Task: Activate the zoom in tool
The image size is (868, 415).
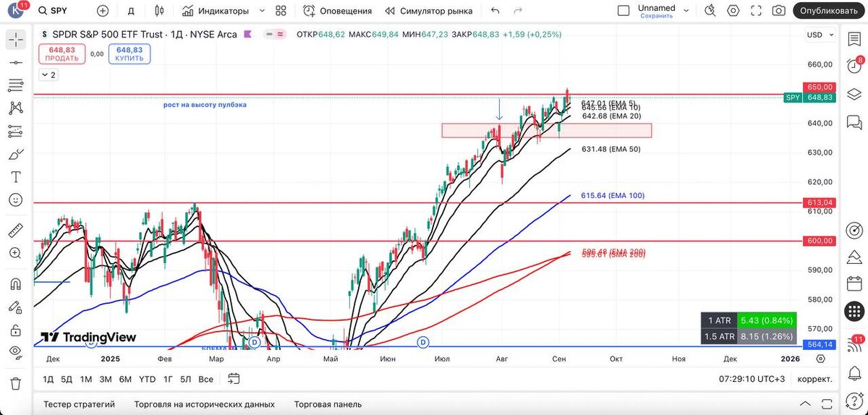Action: pyautogui.click(x=16, y=253)
